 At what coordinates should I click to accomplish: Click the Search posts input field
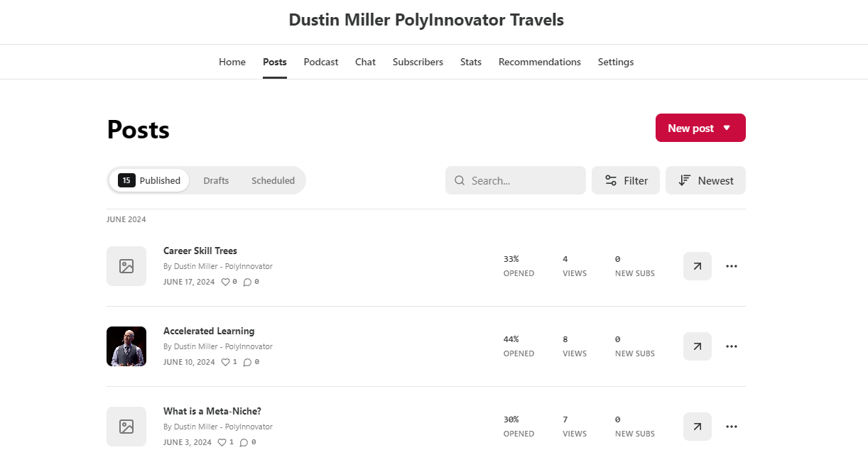[x=523, y=180]
